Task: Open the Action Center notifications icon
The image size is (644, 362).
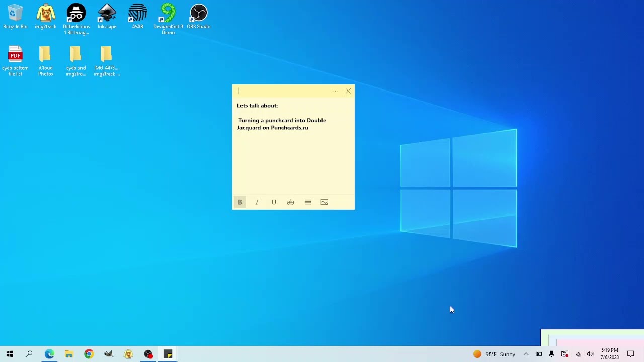Action: click(x=631, y=354)
